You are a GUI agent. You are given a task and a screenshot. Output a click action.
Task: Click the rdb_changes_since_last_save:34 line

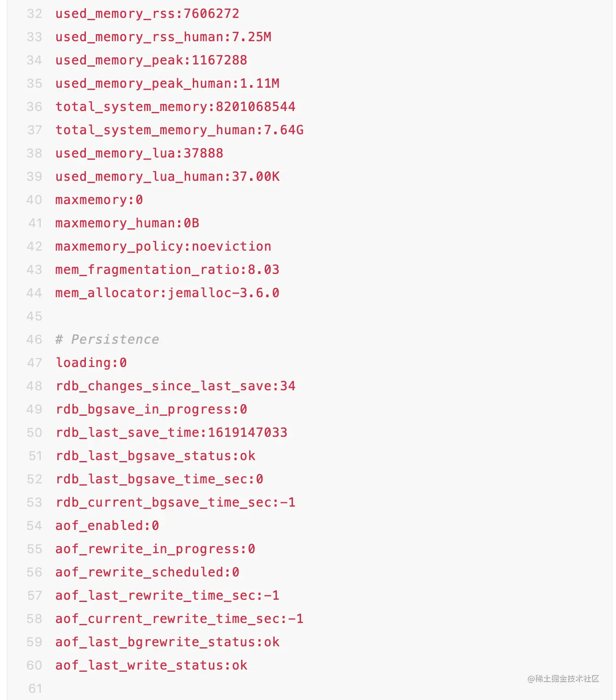[175, 386]
